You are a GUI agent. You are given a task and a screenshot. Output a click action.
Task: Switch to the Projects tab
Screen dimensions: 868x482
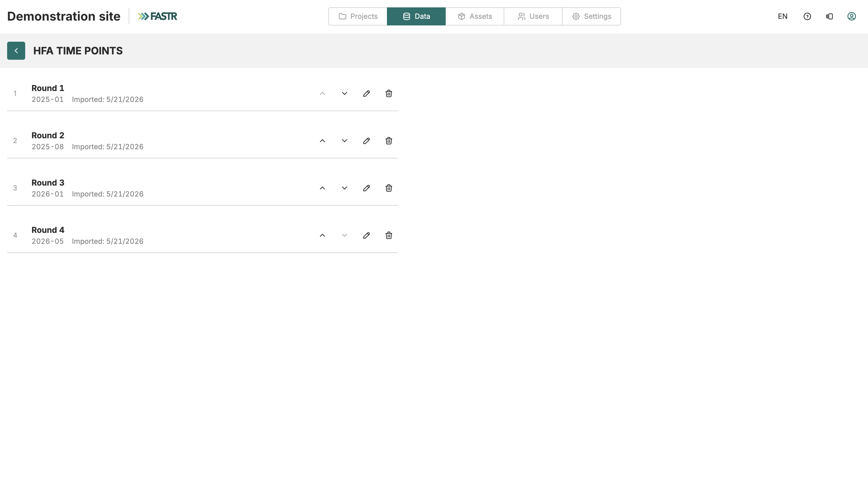coord(358,16)
